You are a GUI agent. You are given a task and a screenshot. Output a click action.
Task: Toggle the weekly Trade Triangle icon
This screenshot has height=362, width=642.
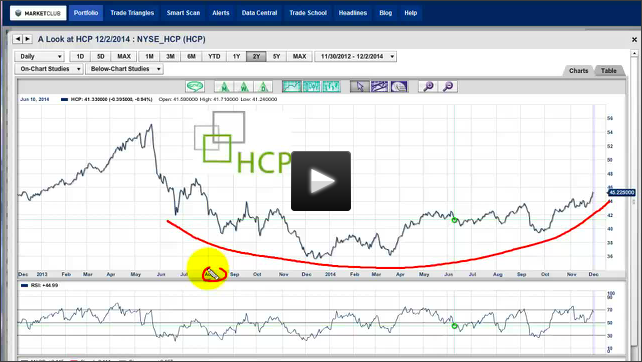coord(244,86)
